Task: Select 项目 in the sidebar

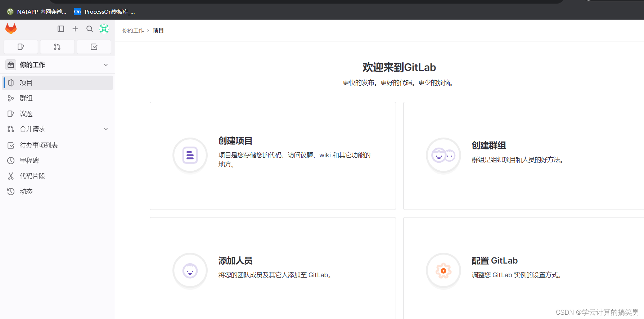Action: point(58,83)
